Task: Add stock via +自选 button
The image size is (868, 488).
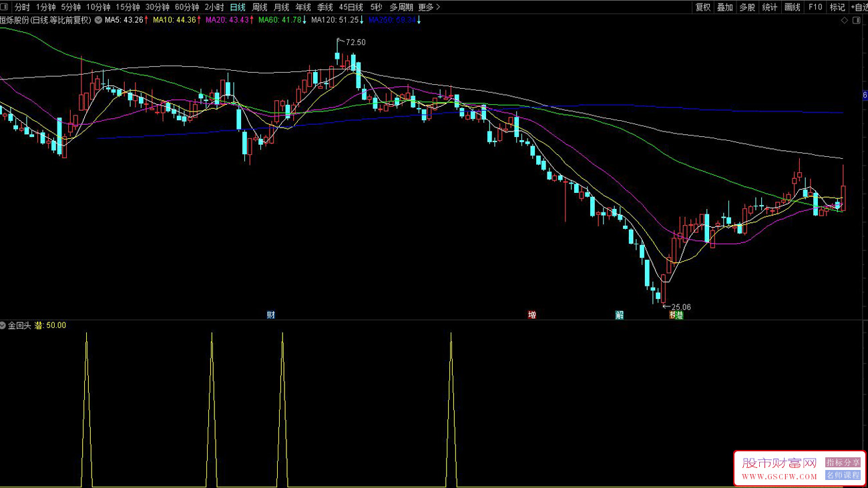Action: coord(859,7)
